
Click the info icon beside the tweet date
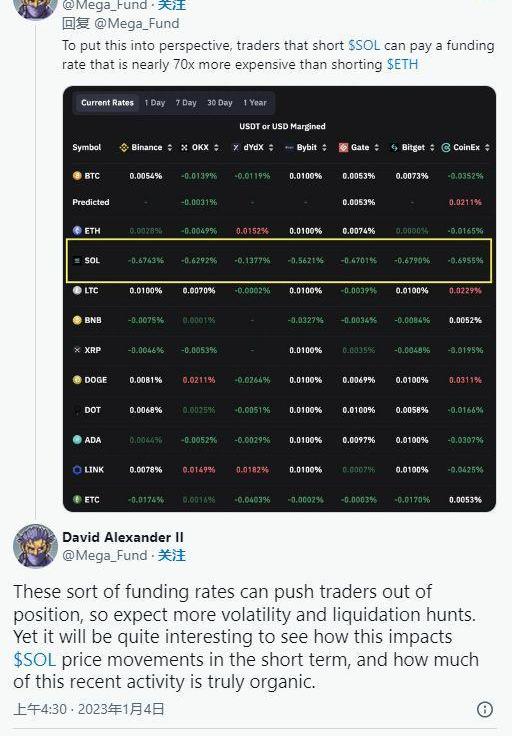(485, 709)
